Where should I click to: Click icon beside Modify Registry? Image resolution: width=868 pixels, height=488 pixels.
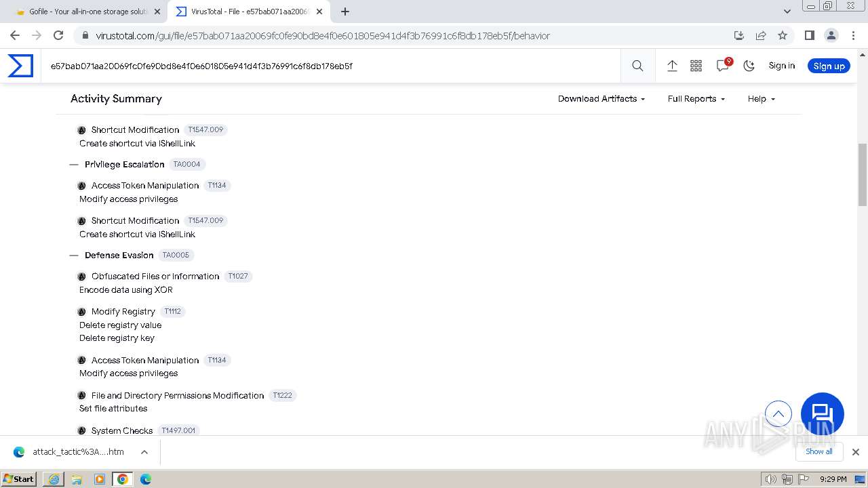point(82,312)
